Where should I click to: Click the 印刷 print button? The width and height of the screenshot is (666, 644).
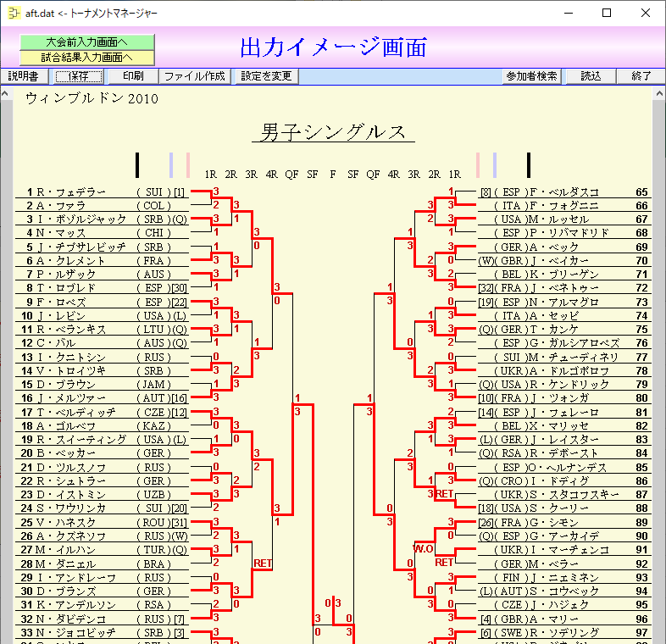(x=133, y=76)
